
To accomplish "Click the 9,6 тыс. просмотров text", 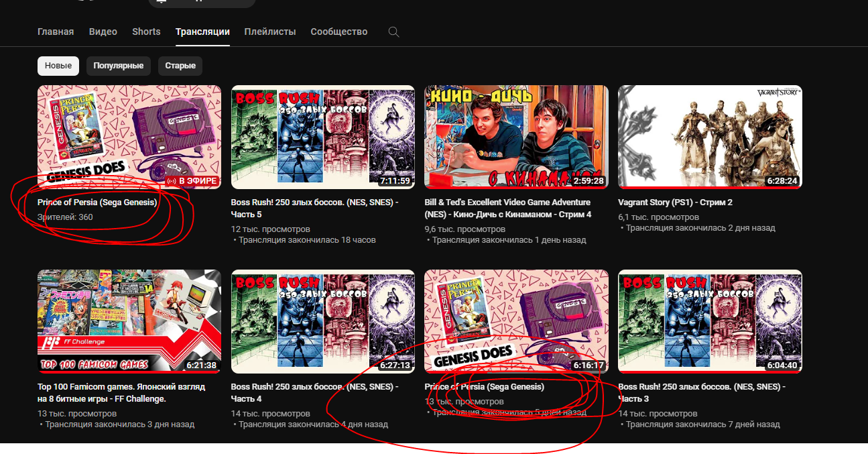I will [467, 229].
